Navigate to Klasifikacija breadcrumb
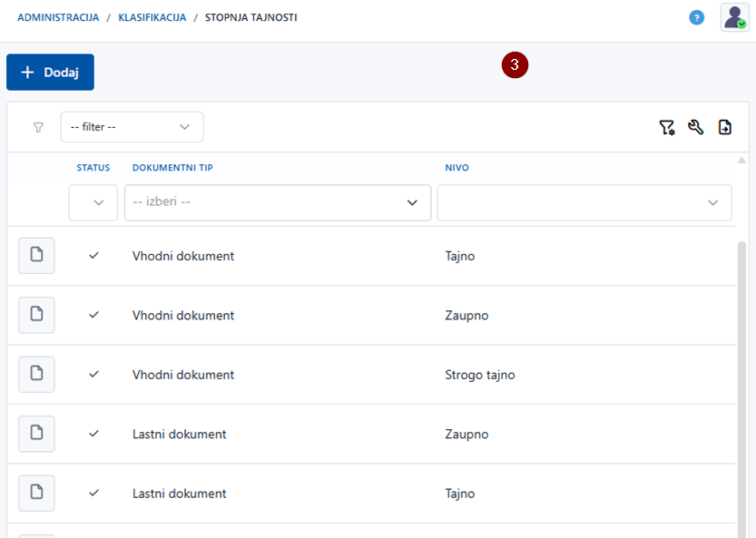The image size is (756, 538). pos(152,17)
